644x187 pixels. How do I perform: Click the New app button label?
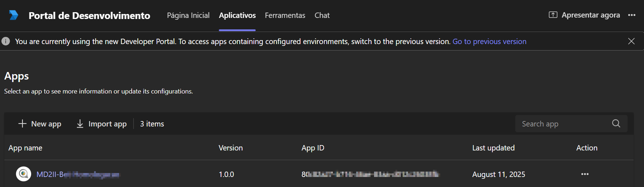coord(46,124)
